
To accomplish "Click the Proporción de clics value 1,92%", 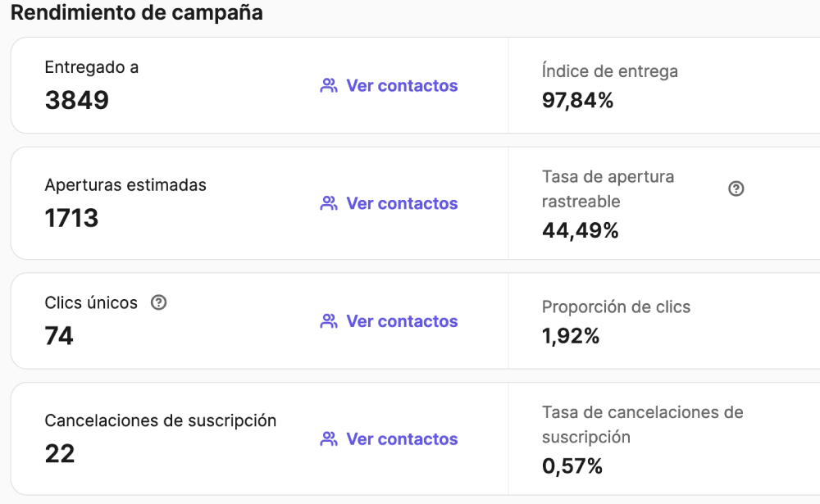I will coord(571,336).
